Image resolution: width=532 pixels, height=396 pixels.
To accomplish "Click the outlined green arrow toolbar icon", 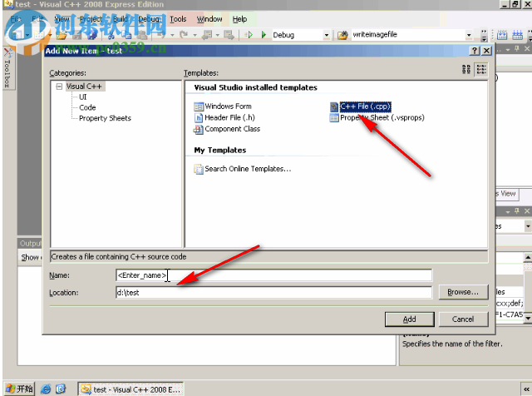I will pos(249,35).
